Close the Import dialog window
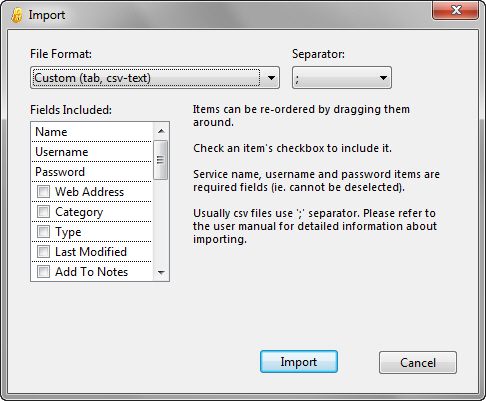Viewport: 486px width, 401px height. click(x=455, y=10)
